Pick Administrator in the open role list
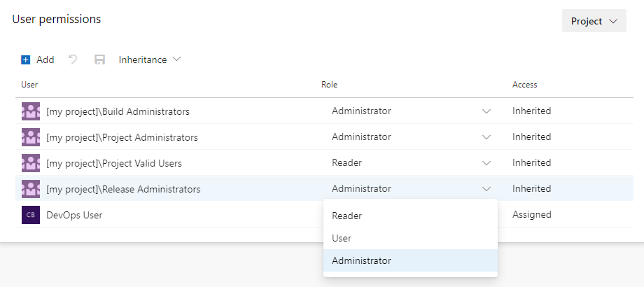644x287 pixels. [x=361, y=260]
